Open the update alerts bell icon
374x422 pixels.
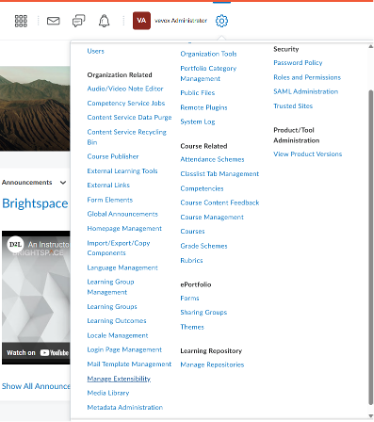104,21
